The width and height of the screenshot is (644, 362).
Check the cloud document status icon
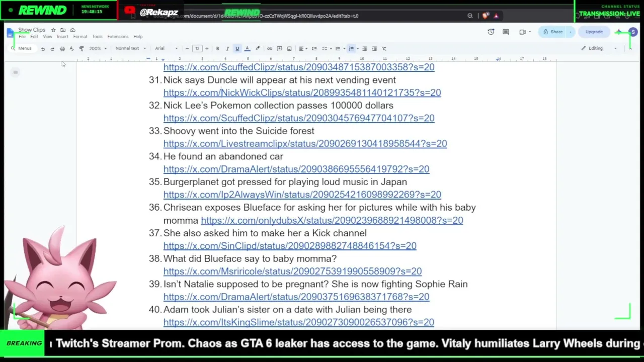[72, 30]
